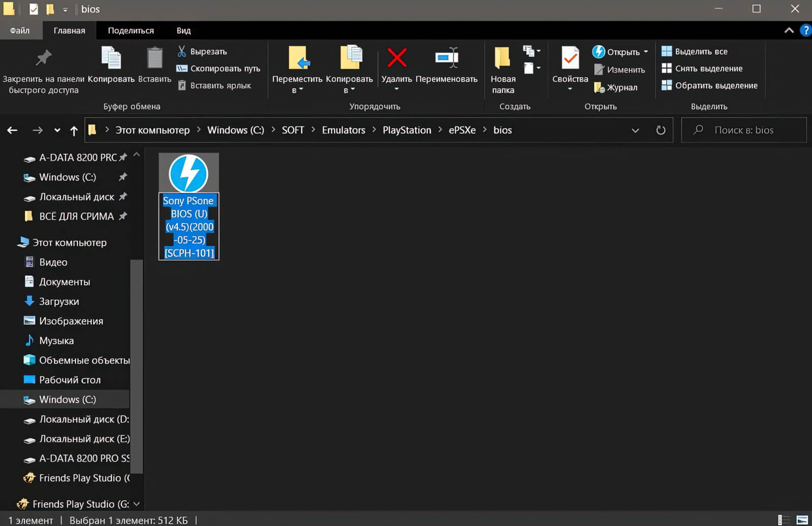Click the navigation pane scrollbar
Viewport: 812px width, 526px height.
tap(137, 366)
